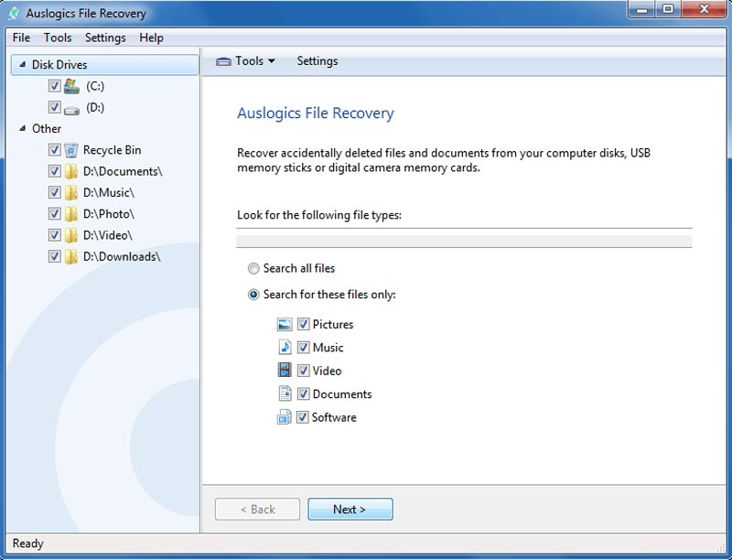
Task: Click the D:\Downloads\ folder icon
Action: point(71,256)
